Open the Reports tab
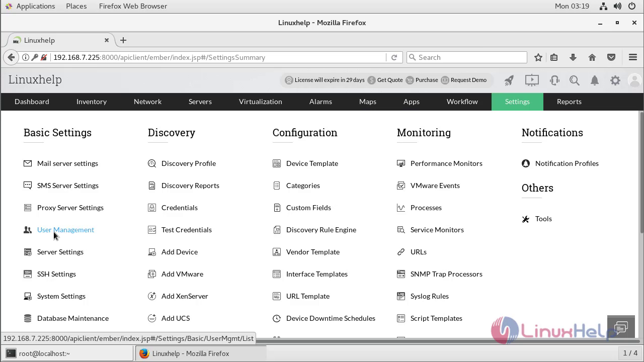644x362 pixels. tap(569, 102)
